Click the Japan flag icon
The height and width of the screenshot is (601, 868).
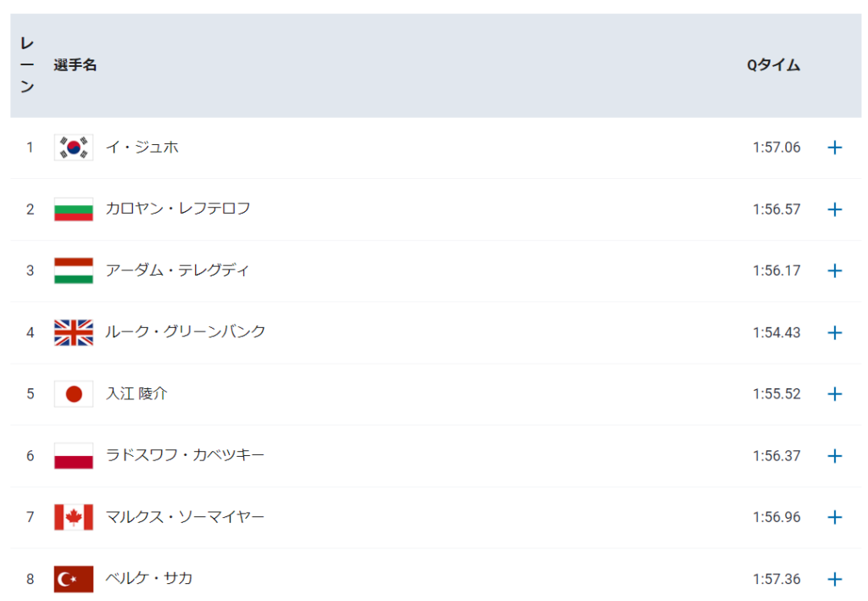coord(74,394)
